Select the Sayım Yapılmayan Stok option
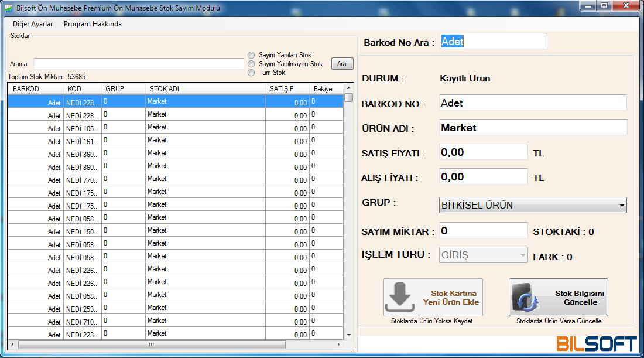Image resolution: width=644 pixels, height=358 pixels. tap(251, 64)
